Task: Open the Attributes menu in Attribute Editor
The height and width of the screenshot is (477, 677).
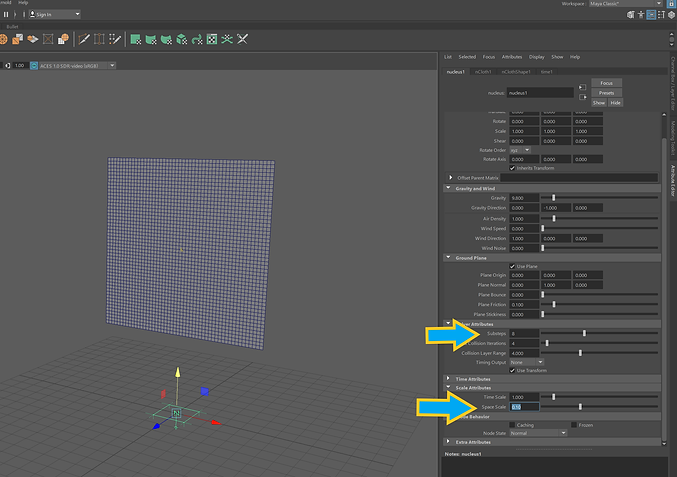Action: click(x=512, y=57)
